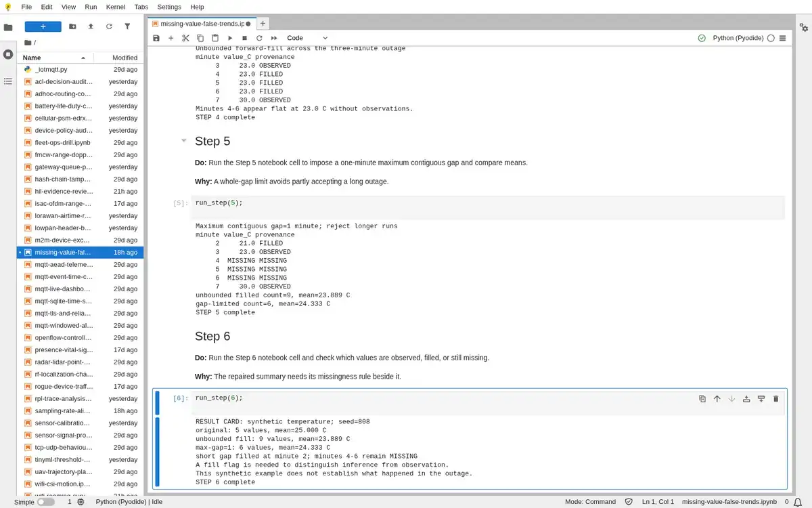Create a new folder in file browser
This screenshot has width=812, height=508.
pos(72,26)
